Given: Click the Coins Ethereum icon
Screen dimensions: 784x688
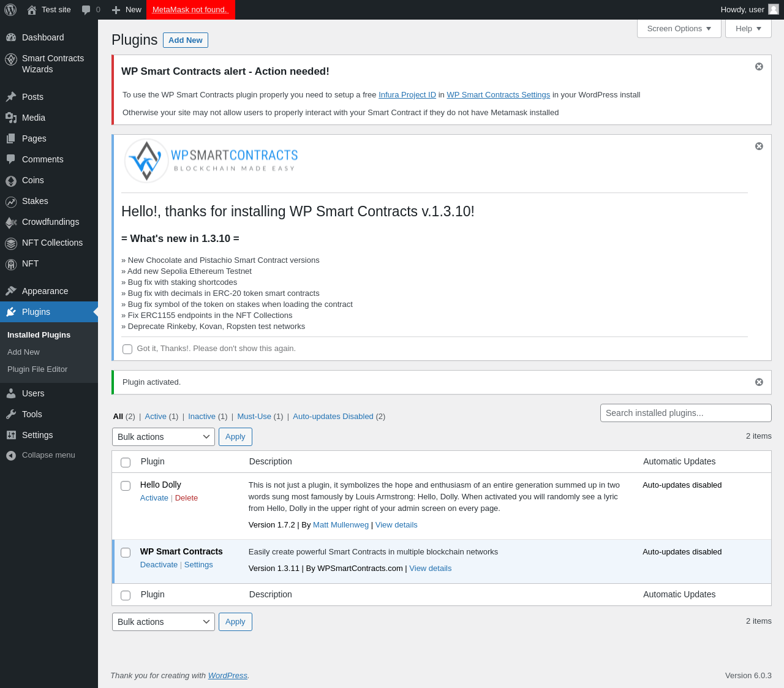Looking at the screenshot, I should [11, 180].
